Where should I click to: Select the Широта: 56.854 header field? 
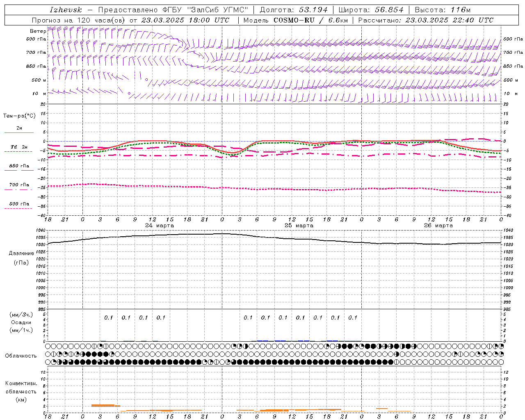(x=371, y=10)
